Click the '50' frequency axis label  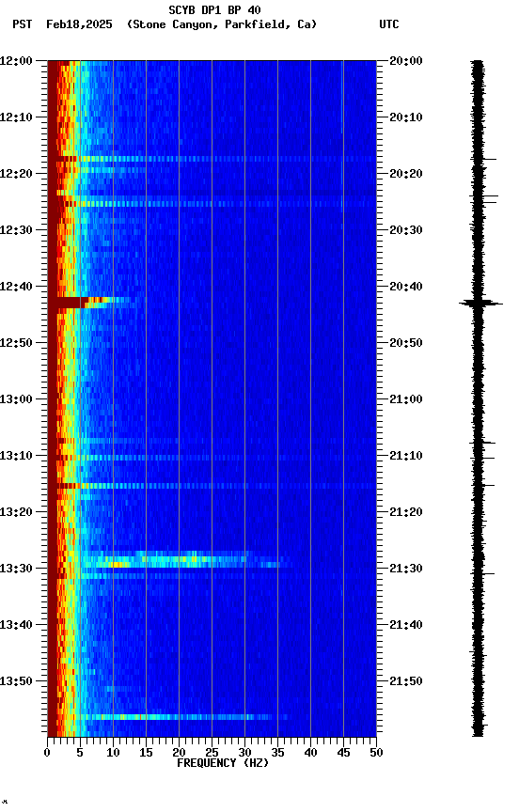click(x=377, y=754)
